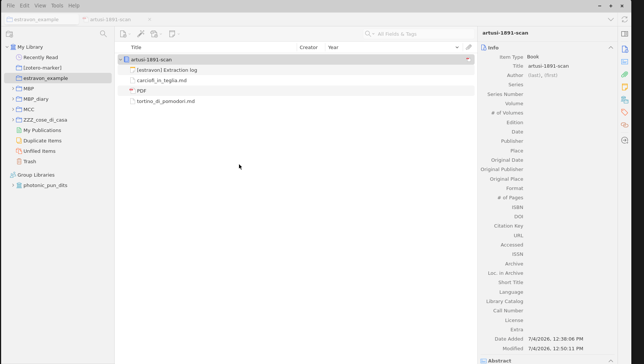644x364 pixels.
Task: Open the Help menu
Action: [x=74, y=6]
